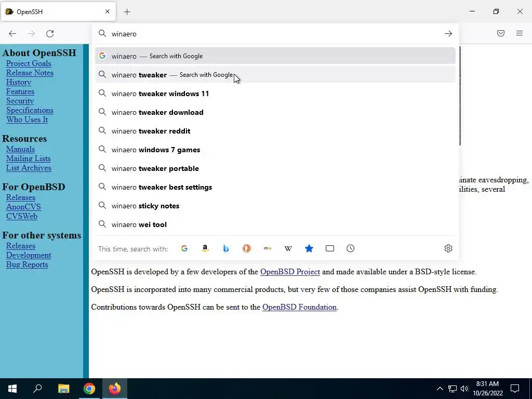The width and height of the screenshot is (532, 399).
Task: Click the address bar containing winaero
Action: click(275, 34)
